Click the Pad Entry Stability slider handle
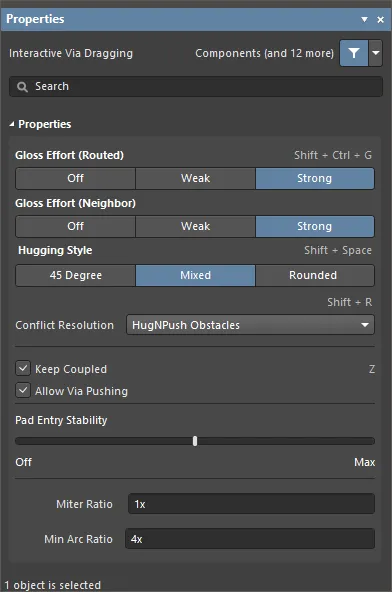The image size is (392, 592). pos(195,441)
